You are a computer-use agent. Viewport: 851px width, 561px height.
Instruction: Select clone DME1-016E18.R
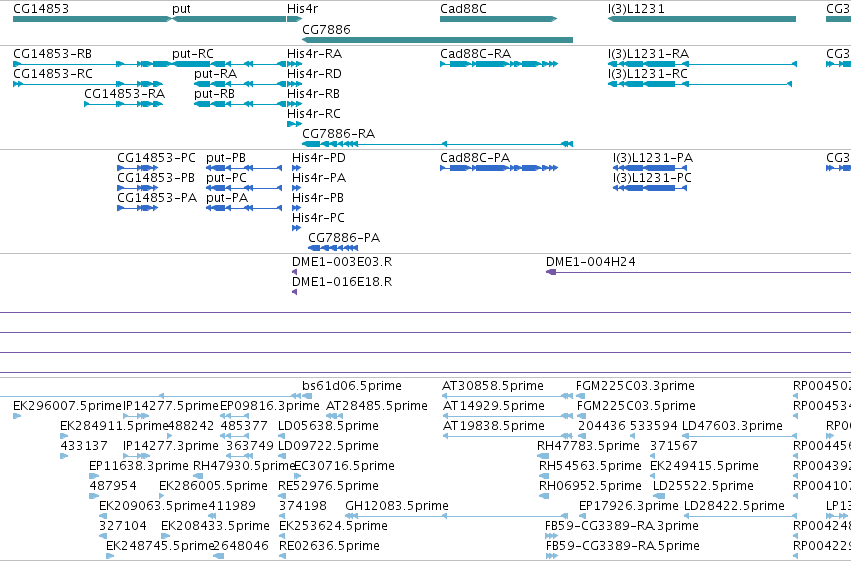pyautogui.click(x=342, y=282)
